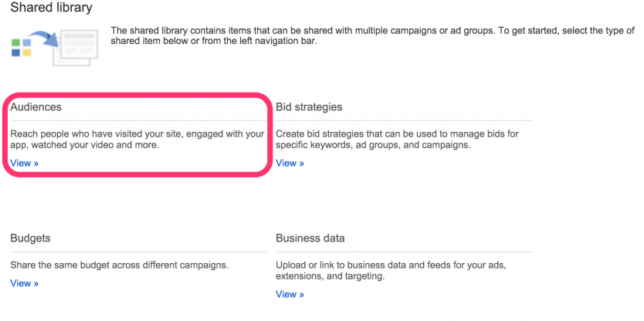This screenshot has width=644, height=321.
Task: Open the Bid strategies View link
Action: pyautogui.click(x=290, y=163)
